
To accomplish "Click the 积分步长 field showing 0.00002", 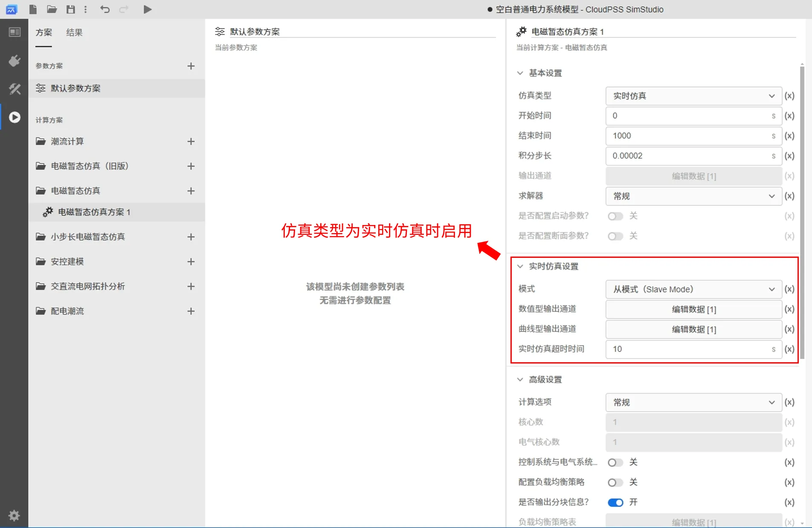I will click(x=693, y=156).
